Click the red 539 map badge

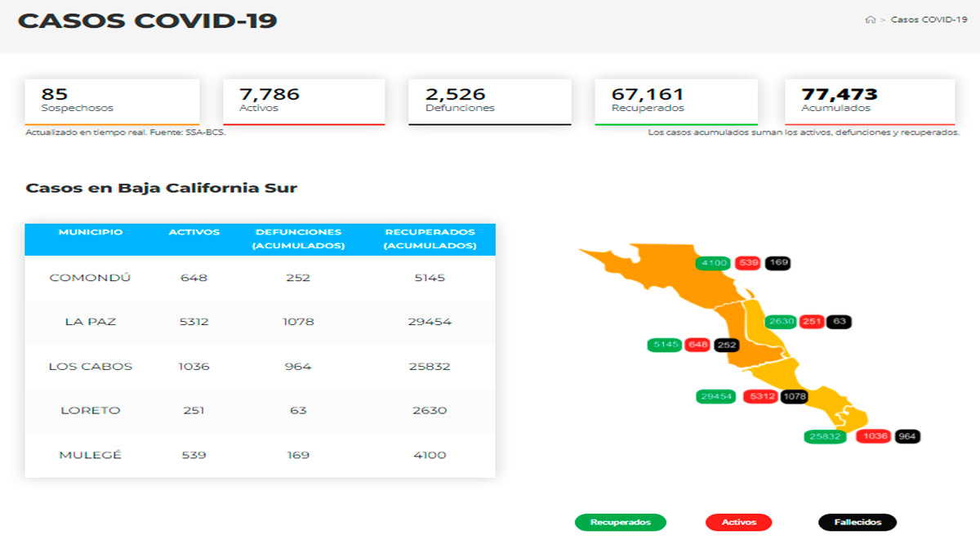point(747,263)
